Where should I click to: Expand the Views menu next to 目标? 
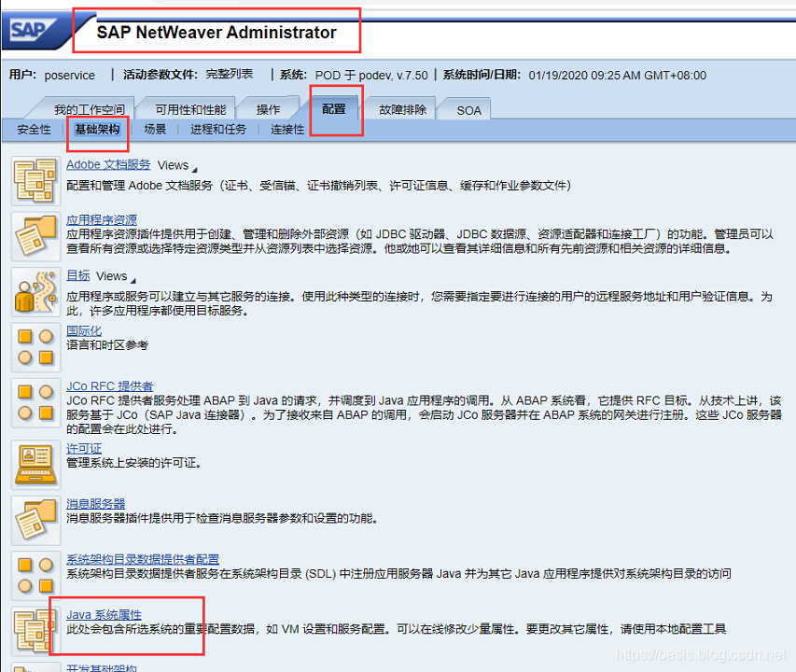pos(117,276)
